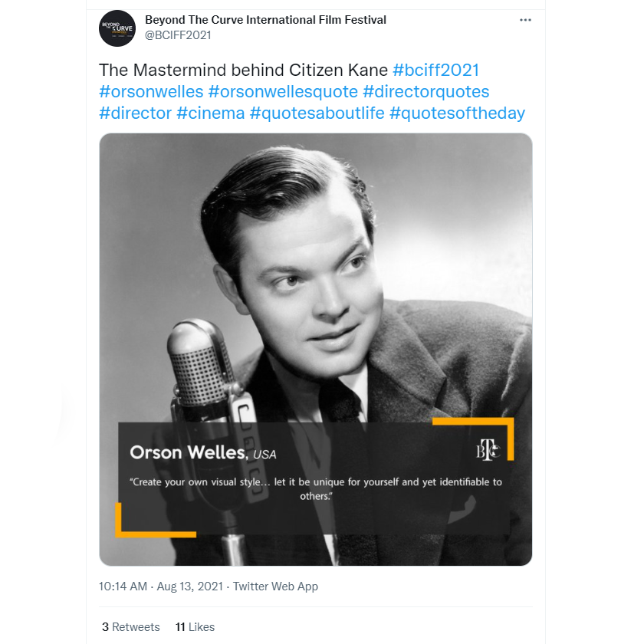Click the 10:14 AM · Aug 13, 2021 timestamp

[x=161, y=586]
